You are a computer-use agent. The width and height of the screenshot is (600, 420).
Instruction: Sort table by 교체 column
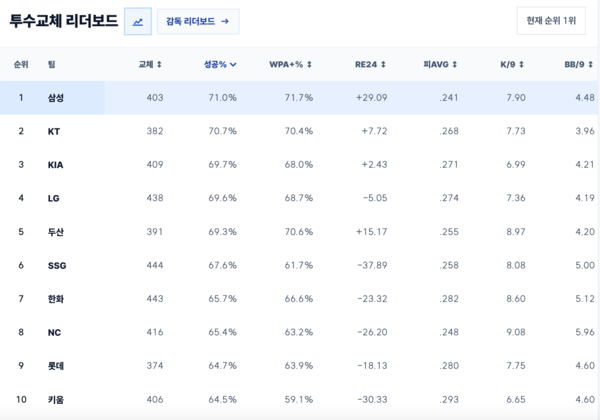150,64
